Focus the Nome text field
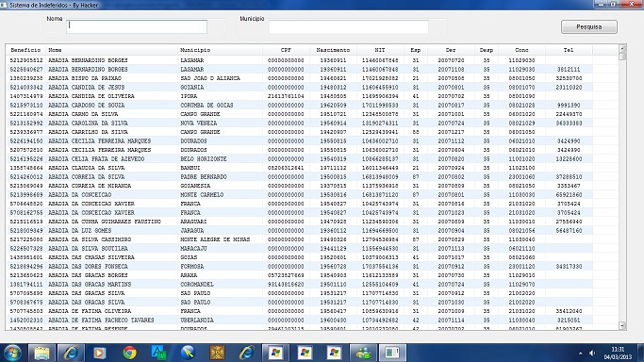The height and width of the screenshot is (362, 644). (137, 26)
